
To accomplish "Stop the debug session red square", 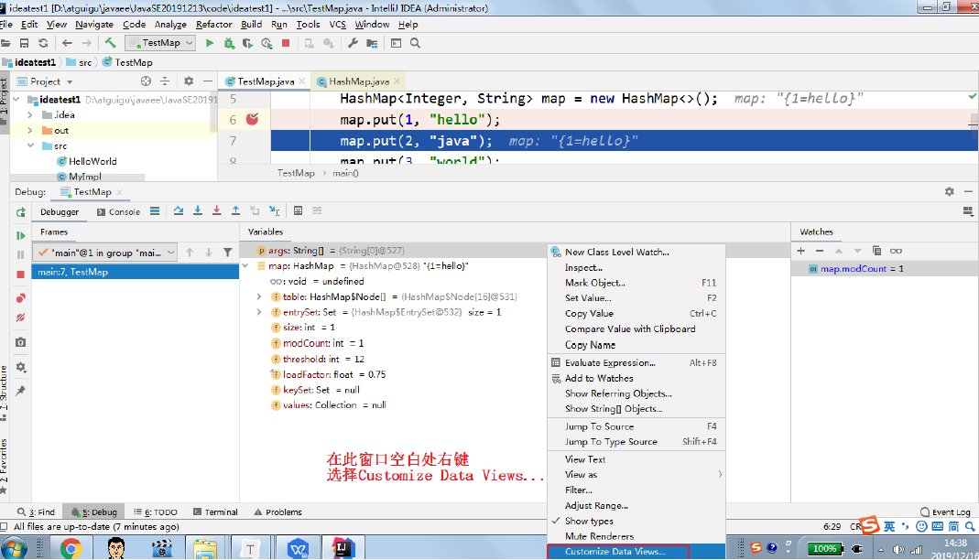I will tap(20, 275).
